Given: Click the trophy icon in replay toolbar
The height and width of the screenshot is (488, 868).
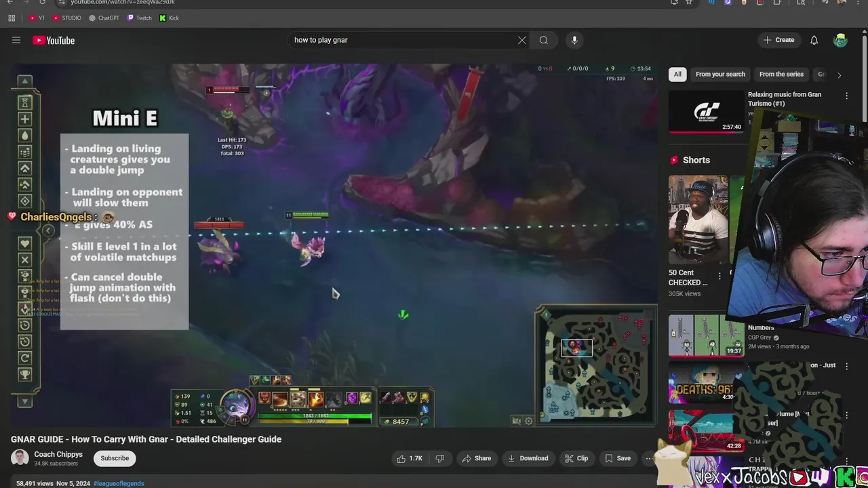Looking at the screenshot, I should tap(25, 373).
